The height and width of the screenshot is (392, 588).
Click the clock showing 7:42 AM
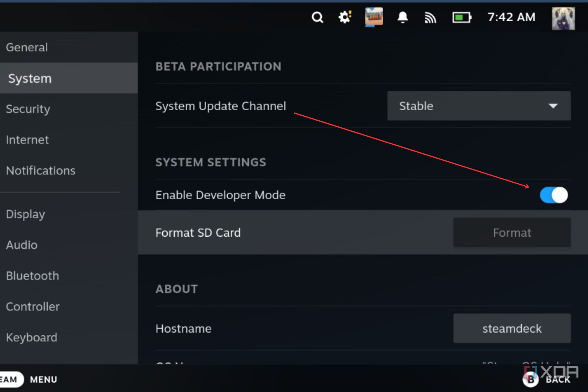click(511, 17)
